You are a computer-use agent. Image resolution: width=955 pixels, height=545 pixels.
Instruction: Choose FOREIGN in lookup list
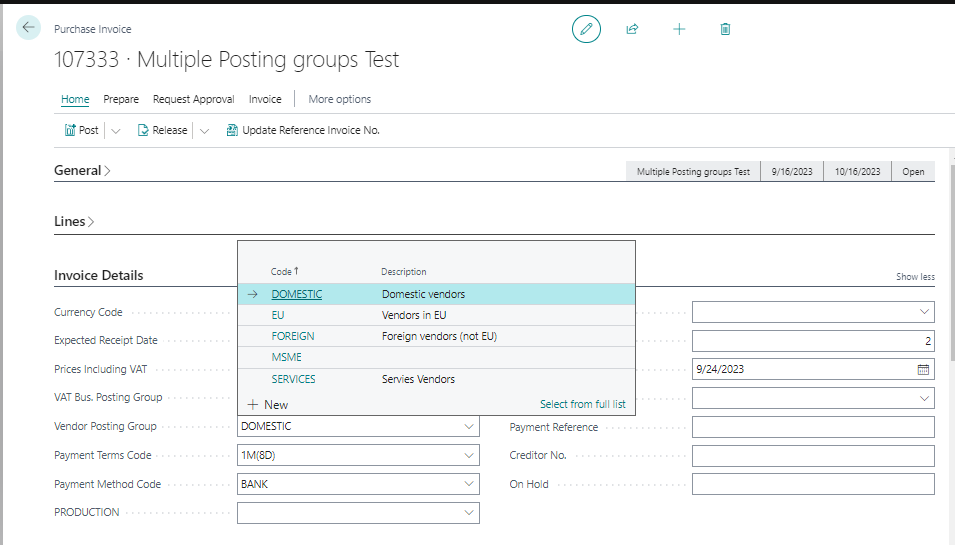(293, 336)
